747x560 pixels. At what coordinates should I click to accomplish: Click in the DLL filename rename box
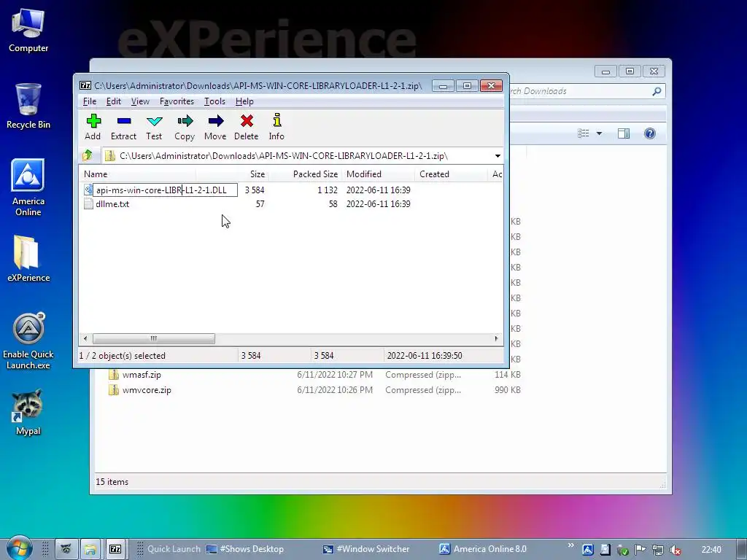pos(165,190)
